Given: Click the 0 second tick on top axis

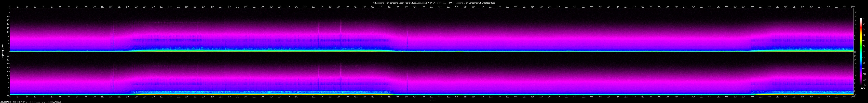Looking at the screenshot, I should pos(9,7).
